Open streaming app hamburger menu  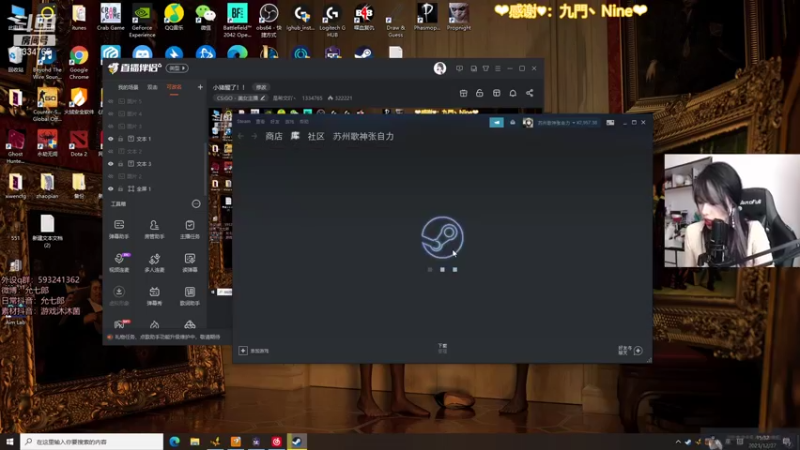pos(498,68)
